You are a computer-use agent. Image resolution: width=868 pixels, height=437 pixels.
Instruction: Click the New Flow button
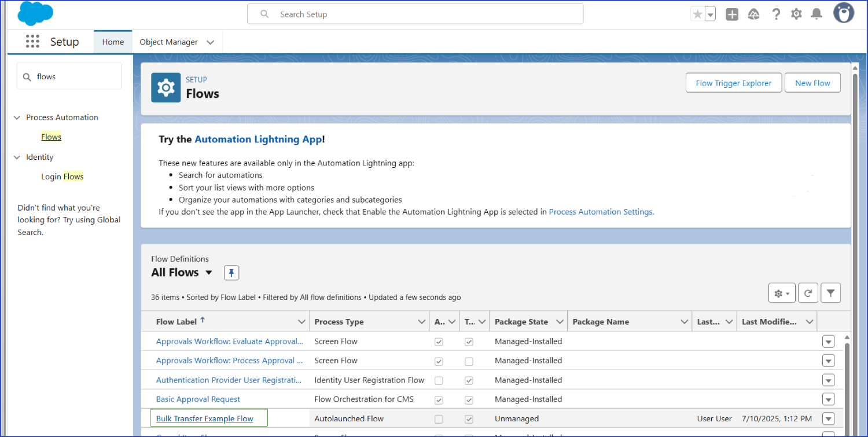(812, 83)
